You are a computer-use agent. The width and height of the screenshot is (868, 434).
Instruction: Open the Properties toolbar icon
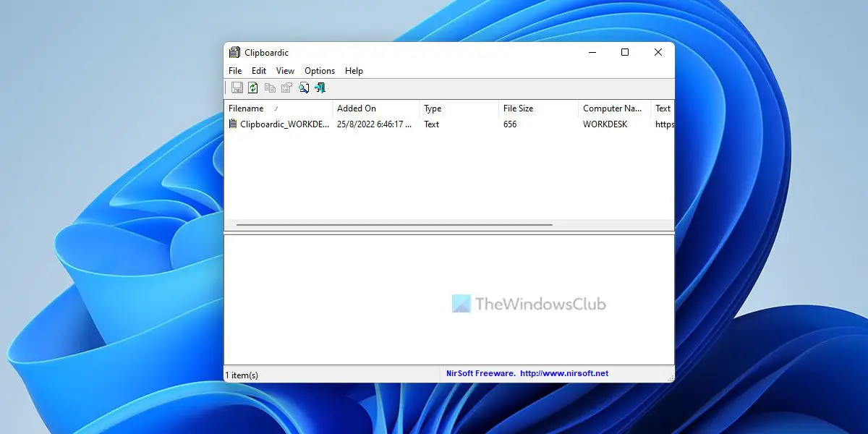click(286, 88)
